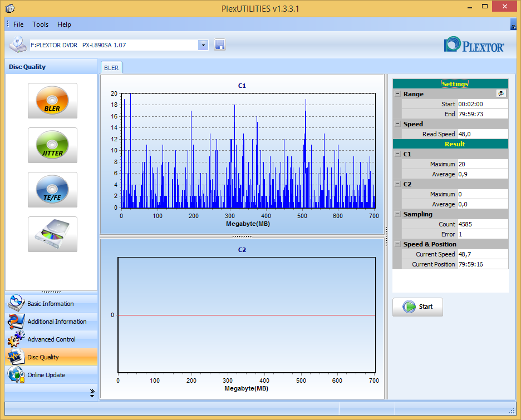Screen dimensions: 521x420
Task: Click the Online Update globe icon
Action: (x=16, y=374)
